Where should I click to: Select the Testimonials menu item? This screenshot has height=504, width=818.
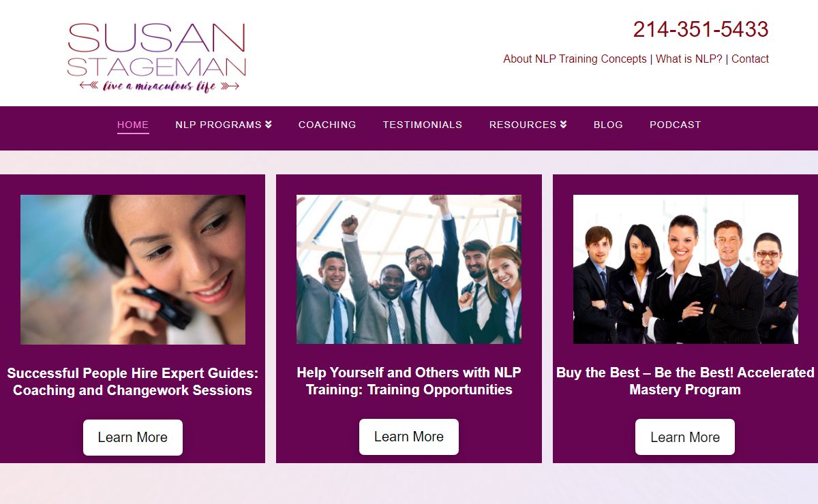tap(423, 125)
